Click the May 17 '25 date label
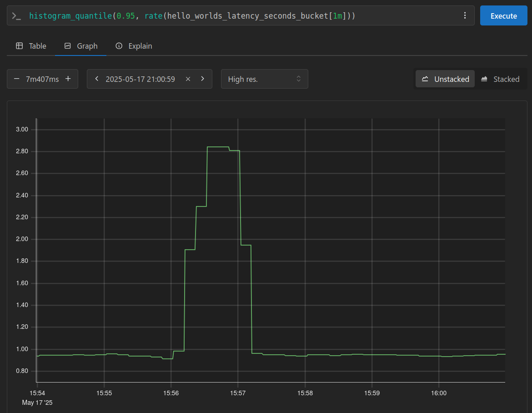The image size is (532, 413). [x=37, y=403]
